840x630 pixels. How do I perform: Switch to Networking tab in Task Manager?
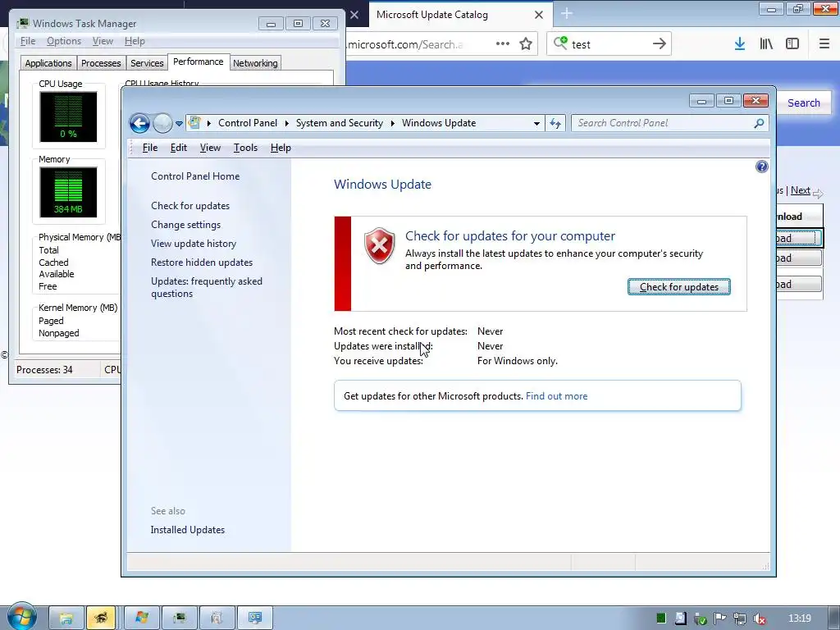[x=255, y=63]
